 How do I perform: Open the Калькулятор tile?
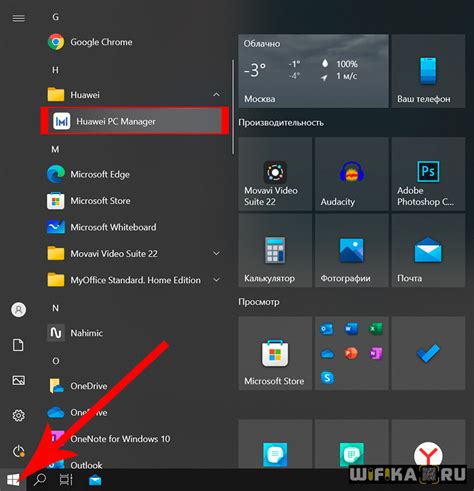click(x=275, y=250)
